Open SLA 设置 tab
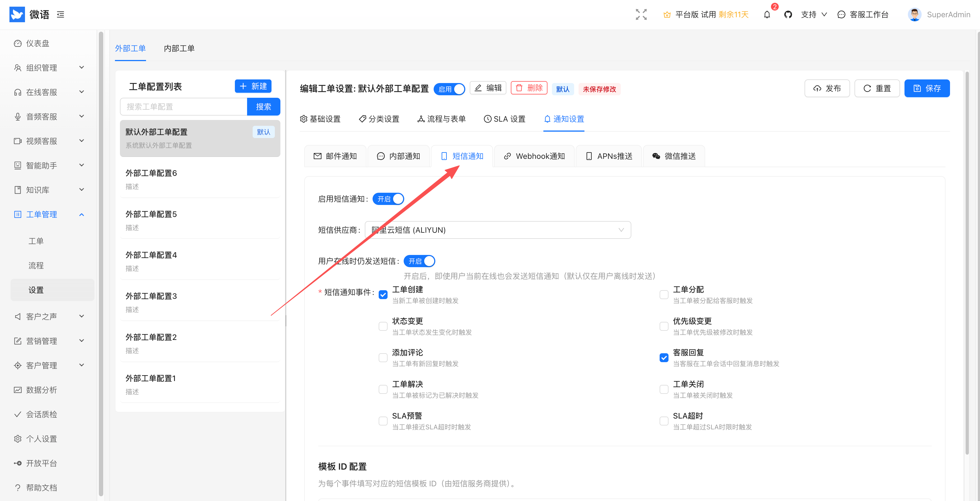Viewport: 980px width, 501px height. tap(504, 119)
